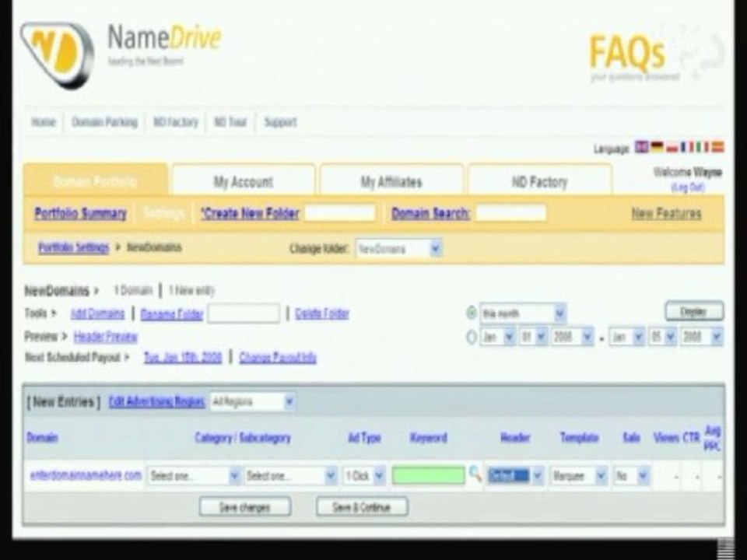This screenshot has height=560, width=747.
Task: Switch to the ND Factory tab
Action: pyautogui.click(x=540, y=181)
